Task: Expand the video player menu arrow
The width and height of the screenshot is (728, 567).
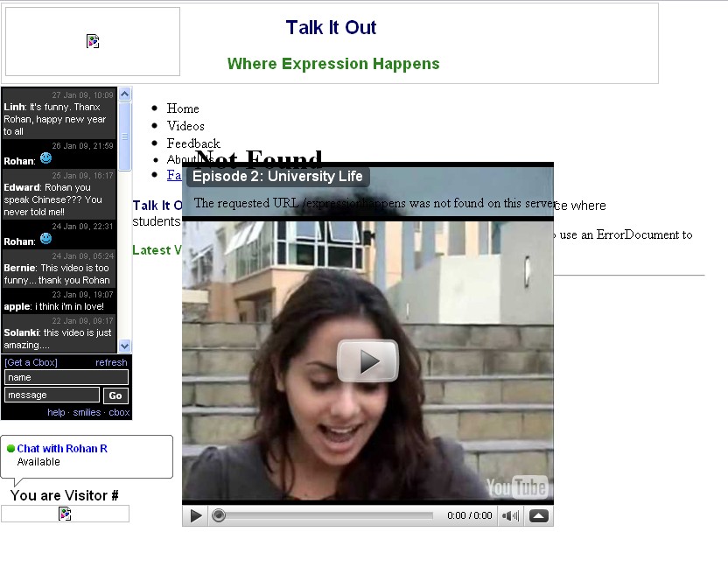Action: (x=539, y=516)
